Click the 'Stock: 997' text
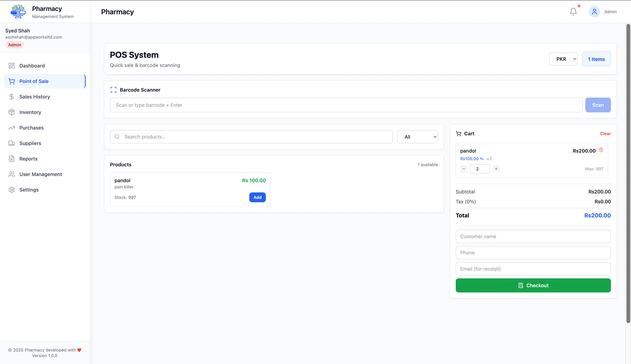Viewport: 631px width, 364px height. pos(125,198)
